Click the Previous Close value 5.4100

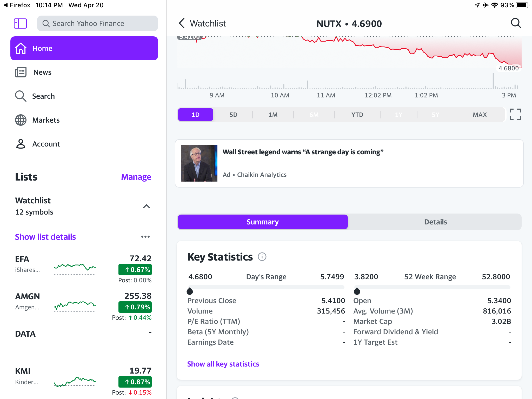[x=333, y=301]
